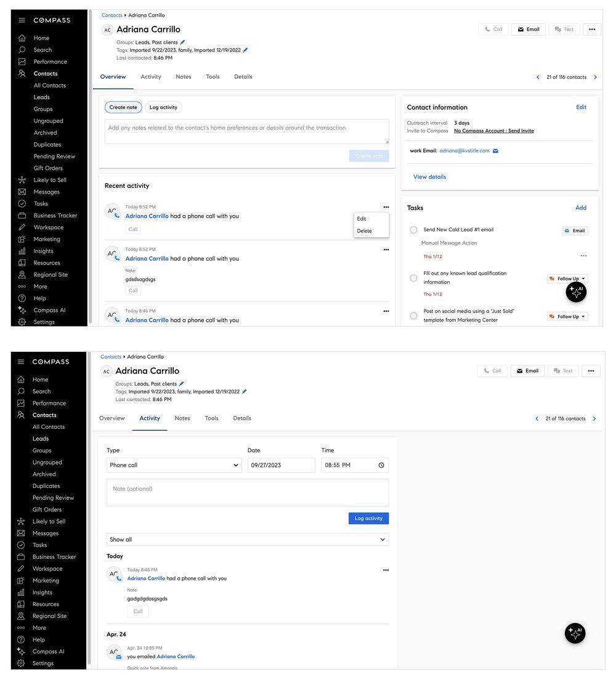This screenshot has height=679, width=616.
Task: Open Tasks in bottom screenshot sidebar
Action: click(x=39, y=545)
